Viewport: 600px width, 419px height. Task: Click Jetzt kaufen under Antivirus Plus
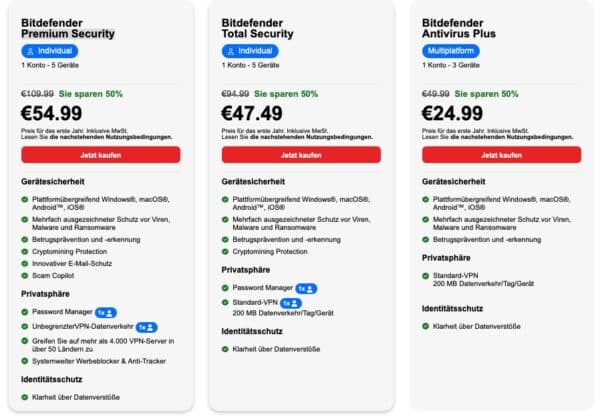pos(502,155)
